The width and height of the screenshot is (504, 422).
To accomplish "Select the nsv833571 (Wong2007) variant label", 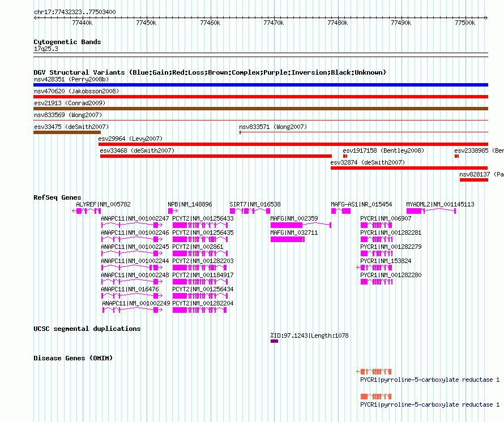I will click(x=273, y=127).
